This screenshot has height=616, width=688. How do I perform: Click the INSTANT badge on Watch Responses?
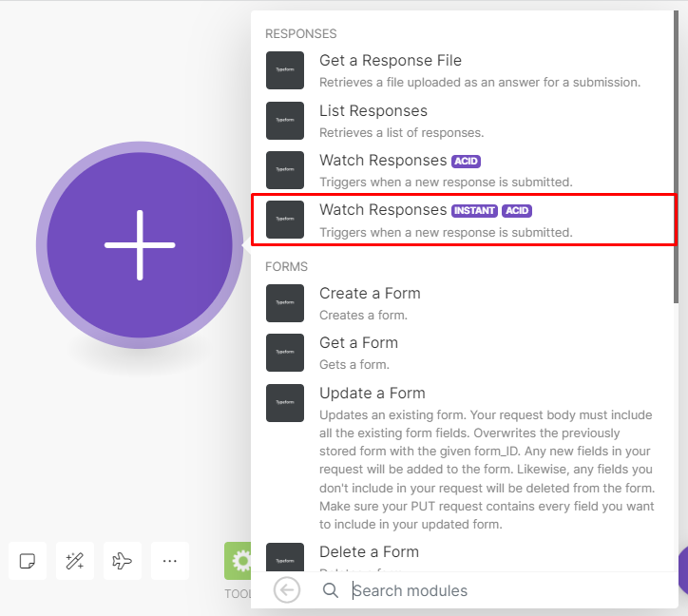pyautogui.click(x=474, y=211)
